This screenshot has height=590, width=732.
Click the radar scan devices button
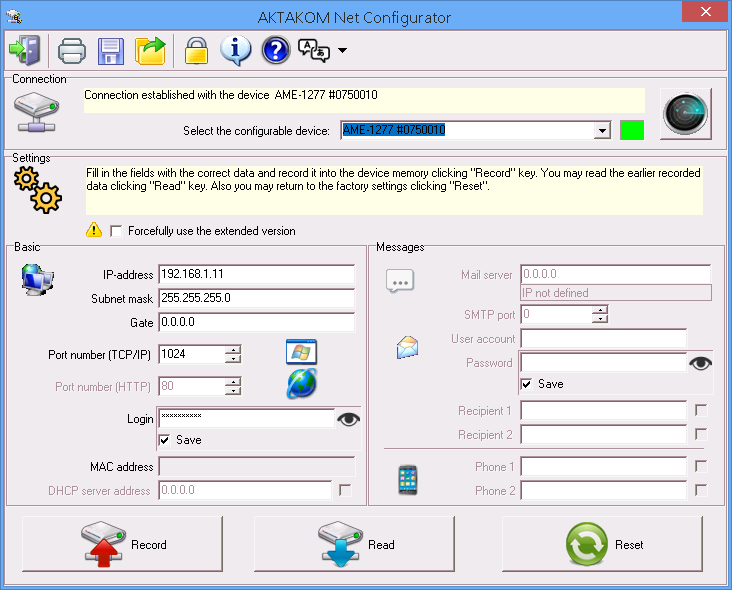[x=686, y=114]
